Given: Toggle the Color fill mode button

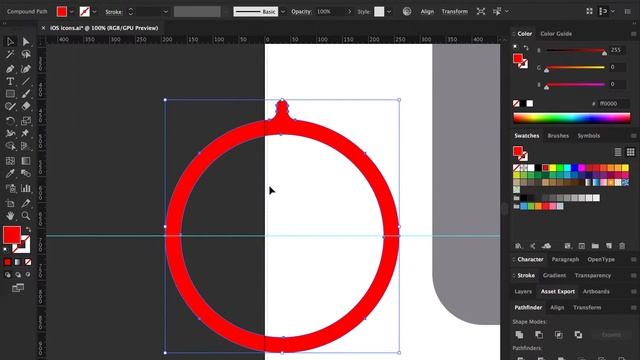Looking at the screenshot, I should coord(7,262).
